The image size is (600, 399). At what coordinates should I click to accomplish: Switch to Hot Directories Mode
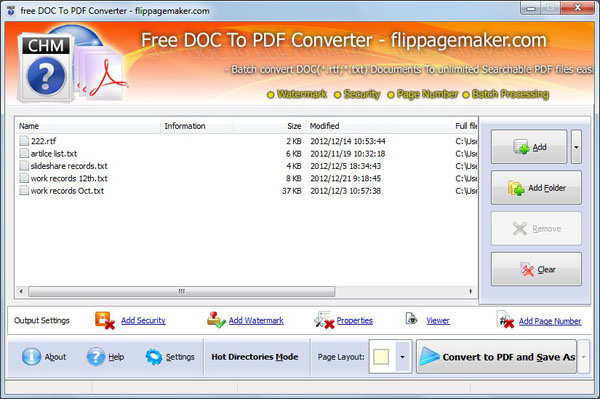point(255,357)
